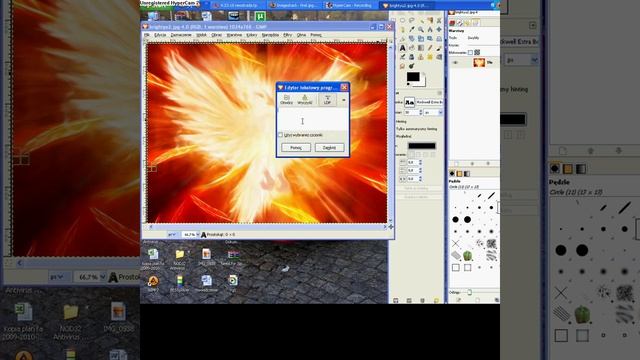Select the Crop tool
This screenshot has width=640, height=360.
click(402, 39)
